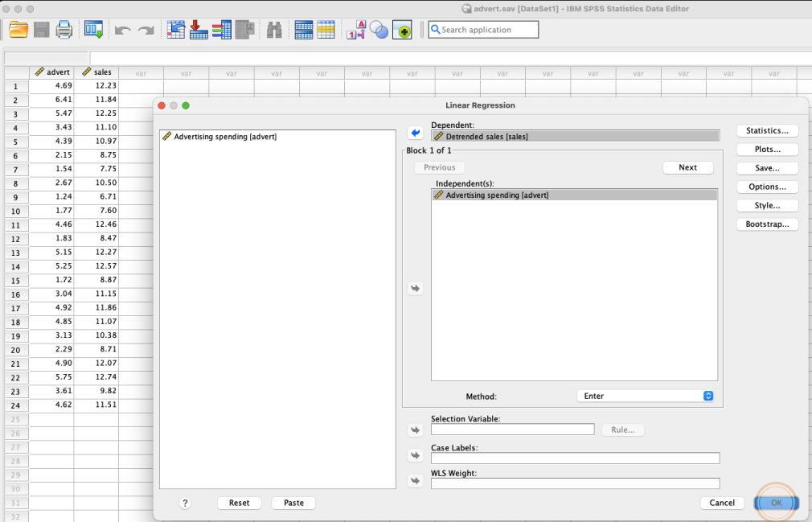Viewport: 812px width, 522px height.
Task: Open the Bootstrap... dialog
Action: [x=768, y=224]
